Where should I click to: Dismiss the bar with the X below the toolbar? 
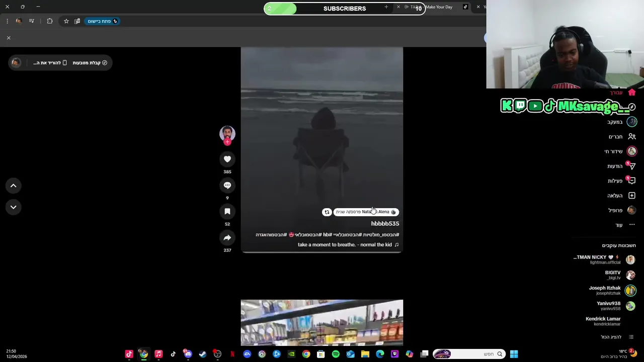pyautogui.click(x=9, y=38)
